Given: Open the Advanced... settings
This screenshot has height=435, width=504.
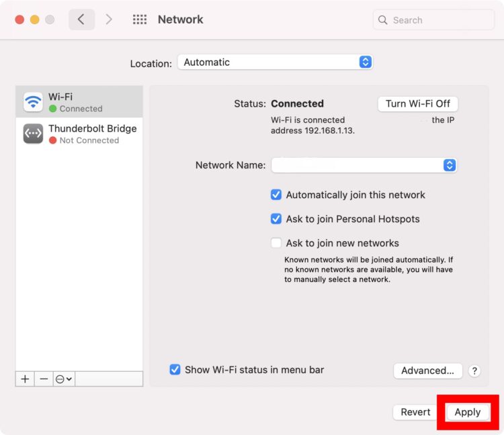Looking at the screenshot, I should [427, 371].
